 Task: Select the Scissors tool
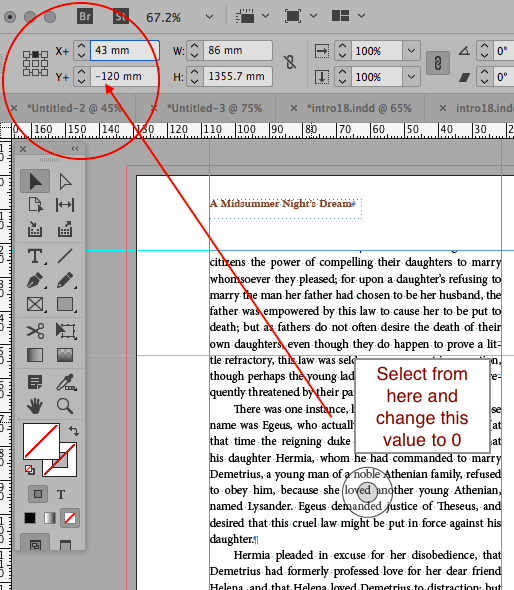point(35,331)
